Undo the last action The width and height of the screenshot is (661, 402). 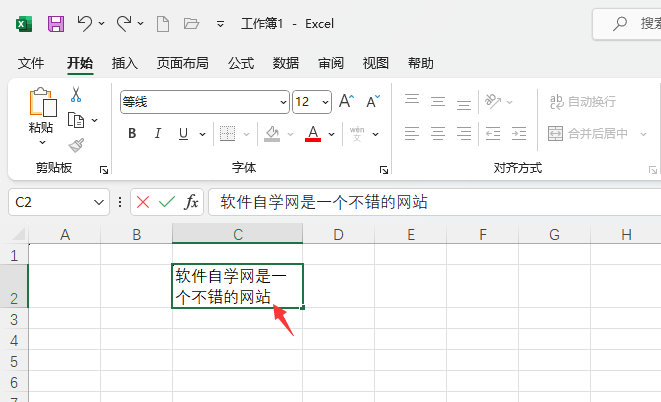pyautogui.click(x=84, y=24)
